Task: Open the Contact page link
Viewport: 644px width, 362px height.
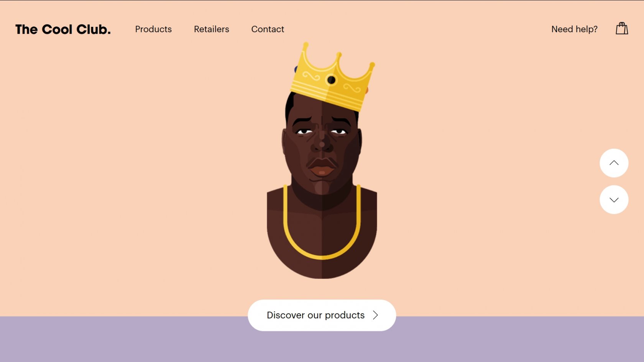Action: (x=268, y=29)
